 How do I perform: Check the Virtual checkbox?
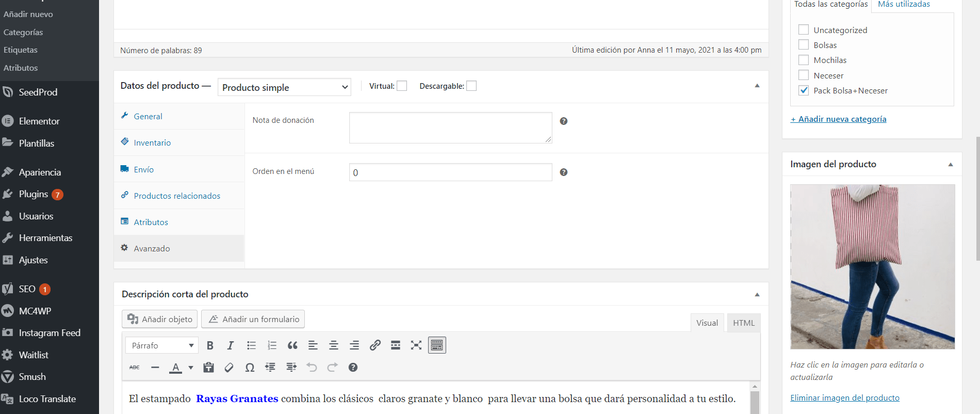point(402,86)
